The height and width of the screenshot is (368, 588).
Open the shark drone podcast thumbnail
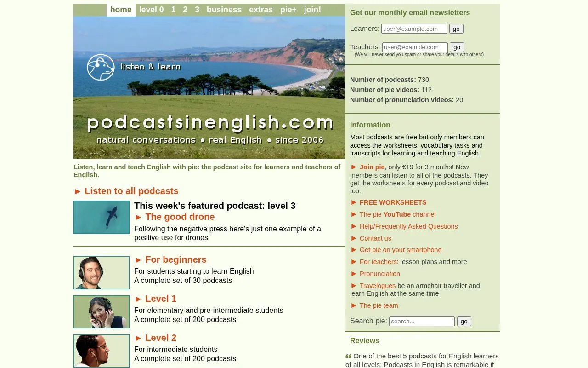(x=102, y=217)
